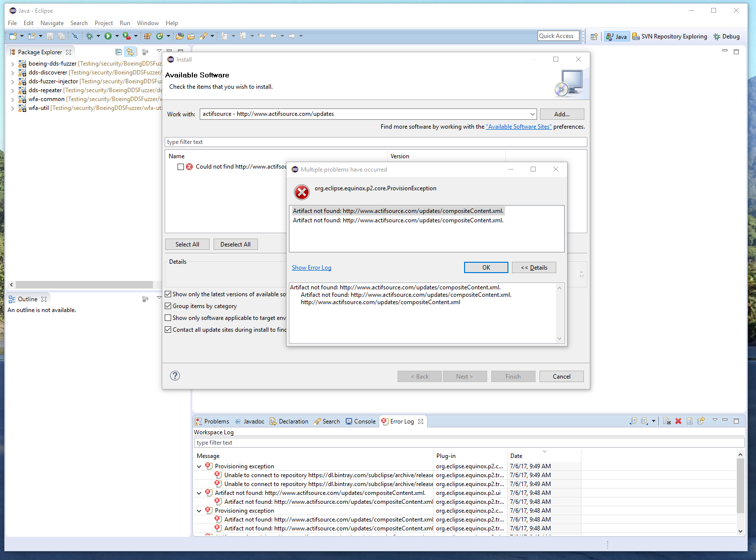The height and width of the screenshot is (560, 756).
Task: Click the << Details button
Action: click(534, 267)
